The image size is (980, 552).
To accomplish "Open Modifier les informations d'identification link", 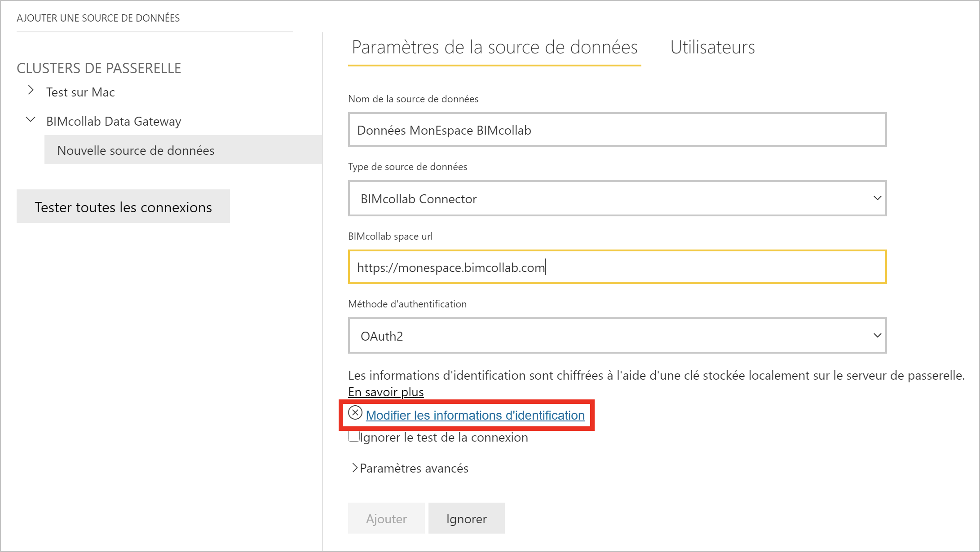I will [x=475, y=415].
